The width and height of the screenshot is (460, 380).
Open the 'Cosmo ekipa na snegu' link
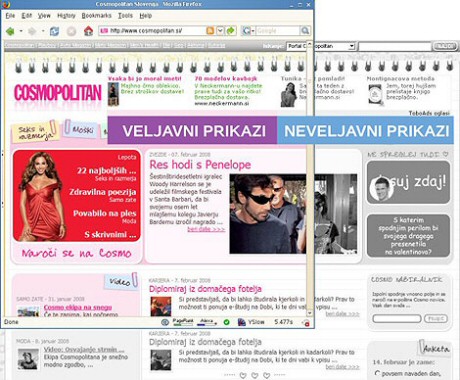[78, 307]
